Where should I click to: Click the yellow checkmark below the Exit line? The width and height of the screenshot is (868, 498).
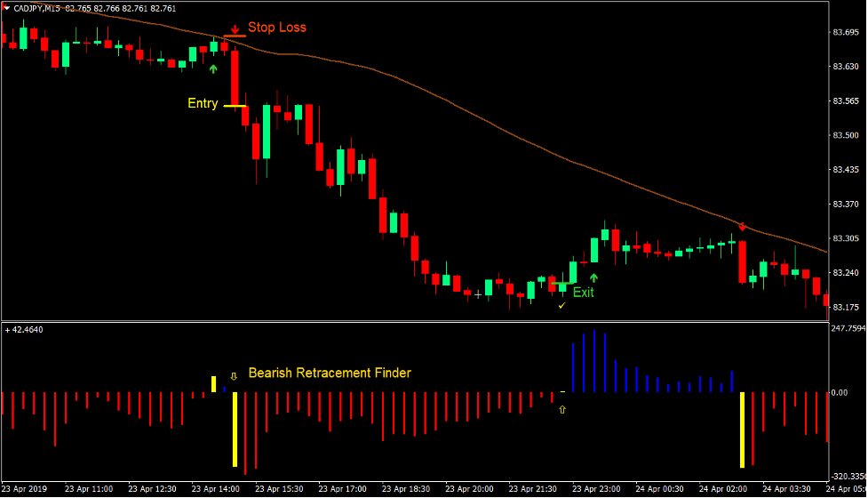(561, 305)
